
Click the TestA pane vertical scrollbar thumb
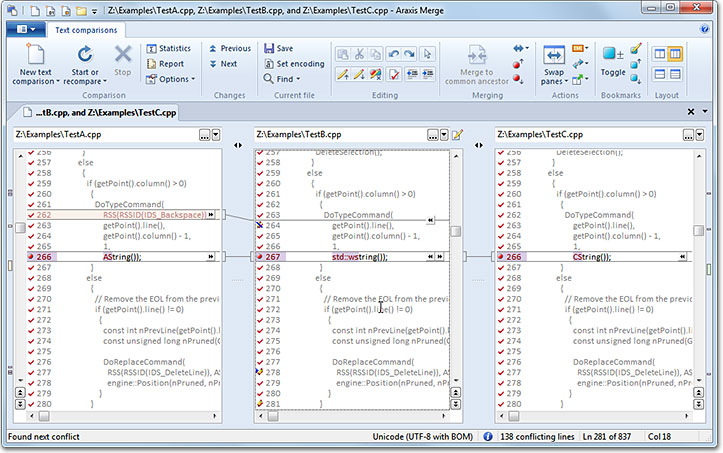click(20, 228)
